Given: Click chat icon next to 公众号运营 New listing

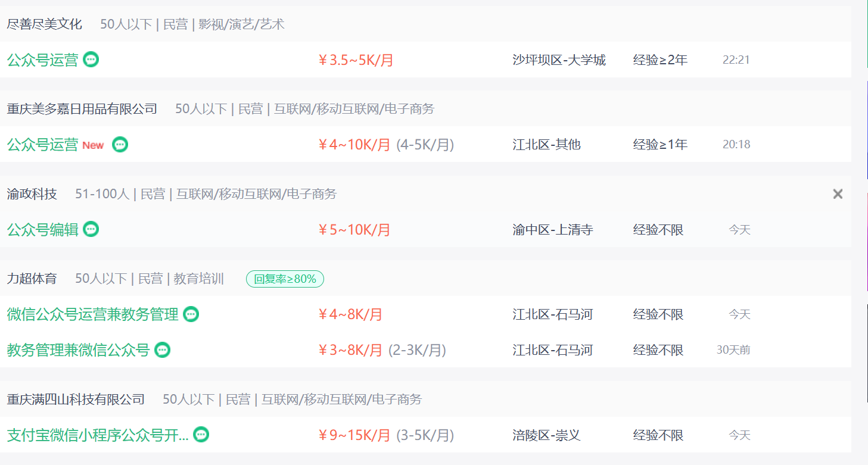Looking at the screenshot, I should [x=120, y=144].
